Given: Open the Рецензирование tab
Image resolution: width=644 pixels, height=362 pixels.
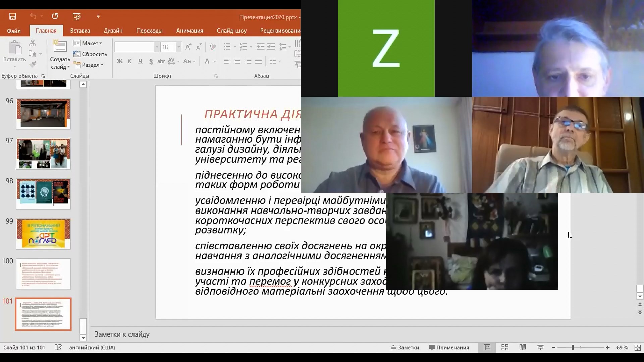Looking at the screenshot, I should [x=279, y=31].
